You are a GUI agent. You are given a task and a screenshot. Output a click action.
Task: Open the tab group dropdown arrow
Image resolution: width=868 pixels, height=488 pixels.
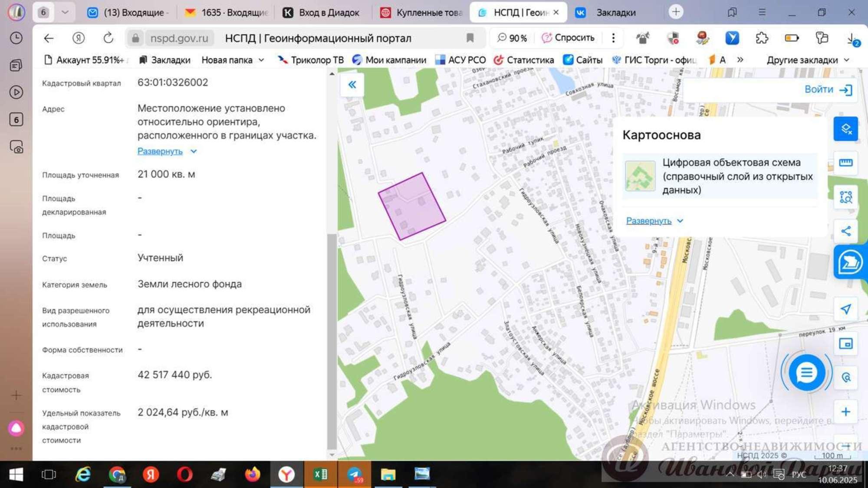[65, 12]
